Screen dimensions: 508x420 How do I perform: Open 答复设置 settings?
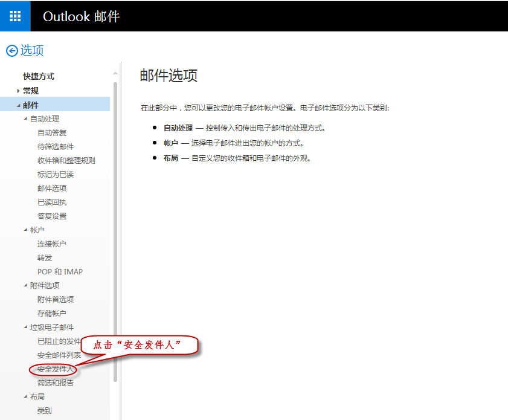pyautogui.click(x=52, y=216)
